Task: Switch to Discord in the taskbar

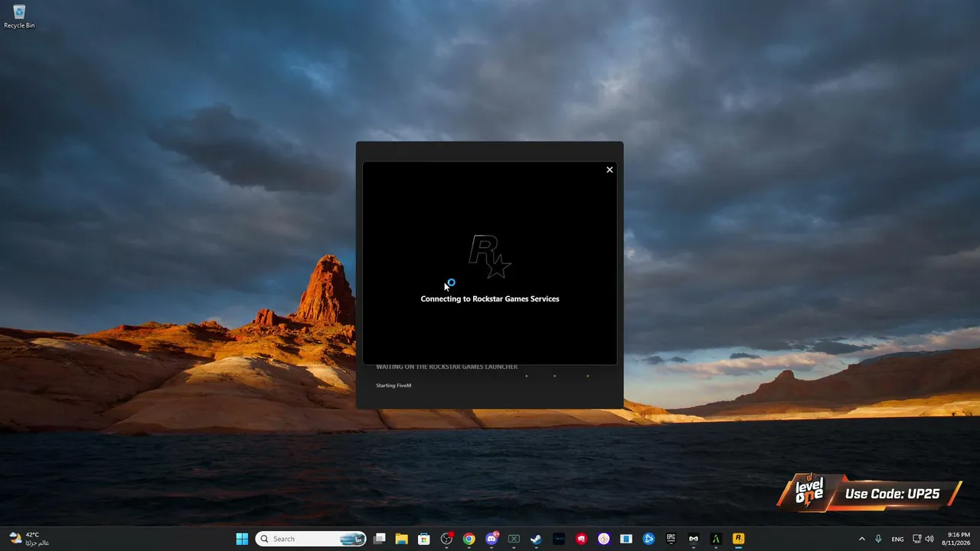Action: pos(492,539)
